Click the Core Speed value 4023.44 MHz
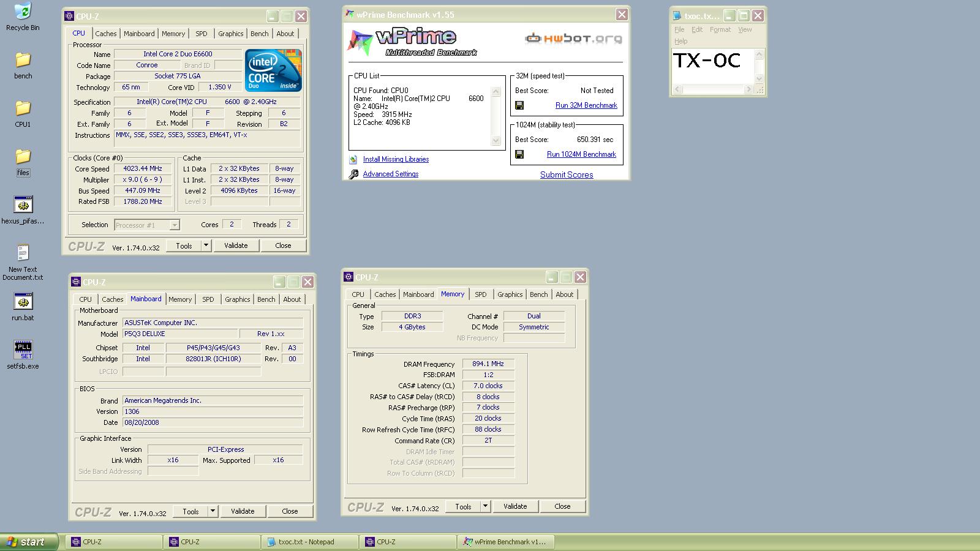This screenshot has height=551, width=980. pos(143,168)
